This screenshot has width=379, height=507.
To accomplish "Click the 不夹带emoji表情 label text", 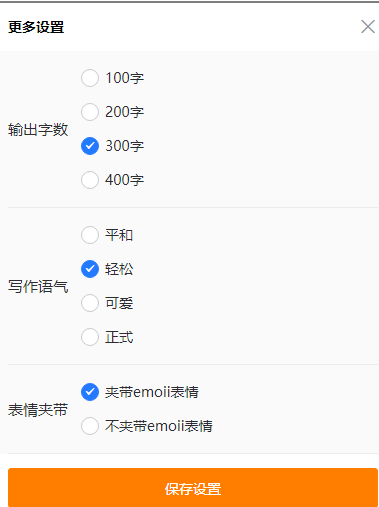I will pyautogui.click(x=159, y=426).
